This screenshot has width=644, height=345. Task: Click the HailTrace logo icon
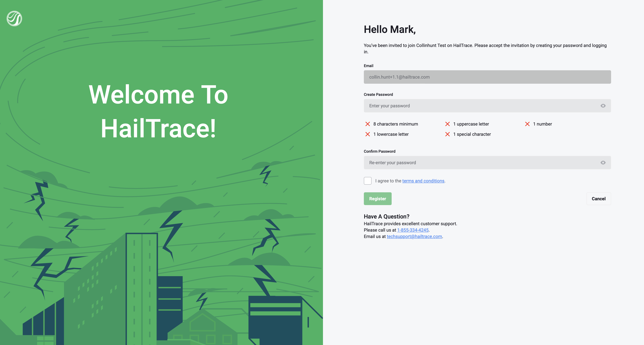[x=14, y=19]
